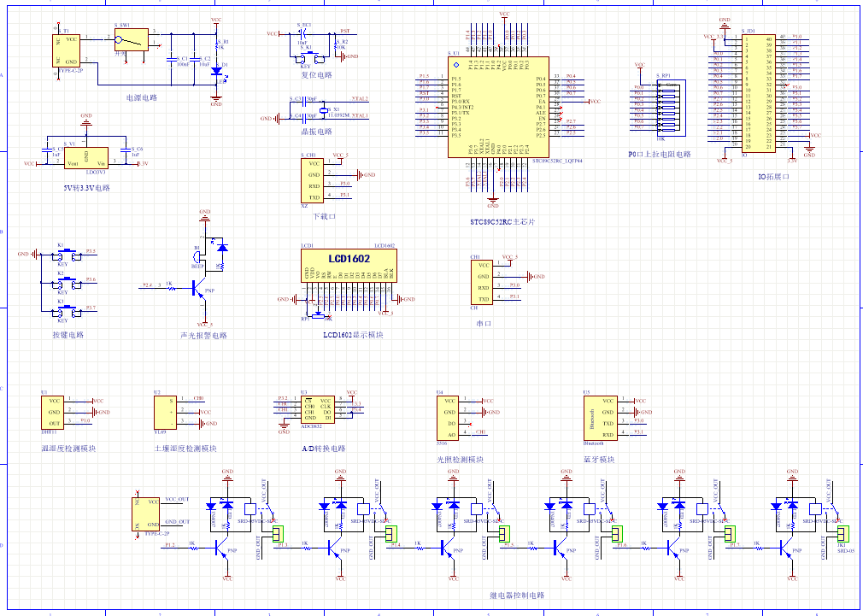
Task: Click the S_RP1 pull-up resistor network
Action: (663, 107)
